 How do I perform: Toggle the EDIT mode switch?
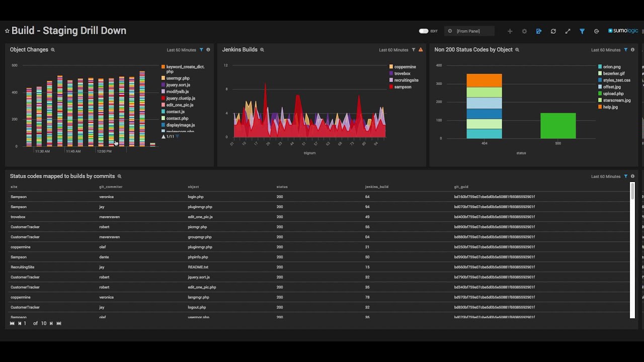pyautogui.click(x=424, y=31)
